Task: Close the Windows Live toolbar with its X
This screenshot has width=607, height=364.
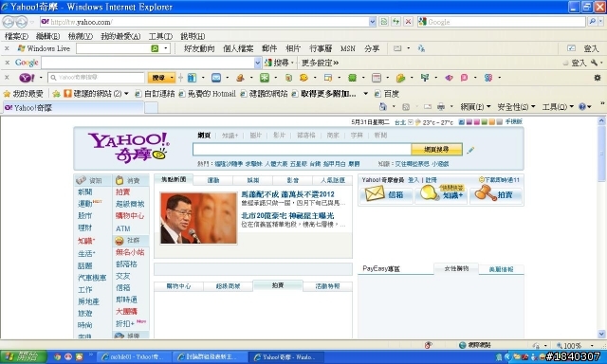Action: (x=7, y=48)
